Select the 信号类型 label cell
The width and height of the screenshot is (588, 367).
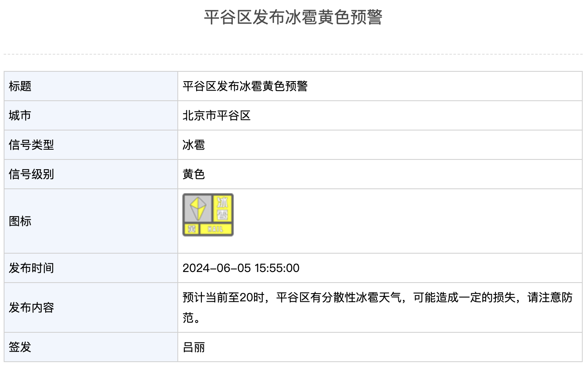91,145
